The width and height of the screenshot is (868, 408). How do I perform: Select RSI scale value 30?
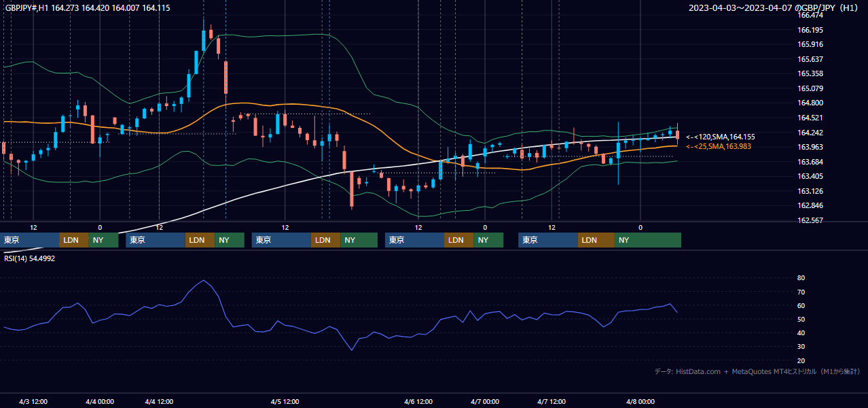[x=801, y=347]
